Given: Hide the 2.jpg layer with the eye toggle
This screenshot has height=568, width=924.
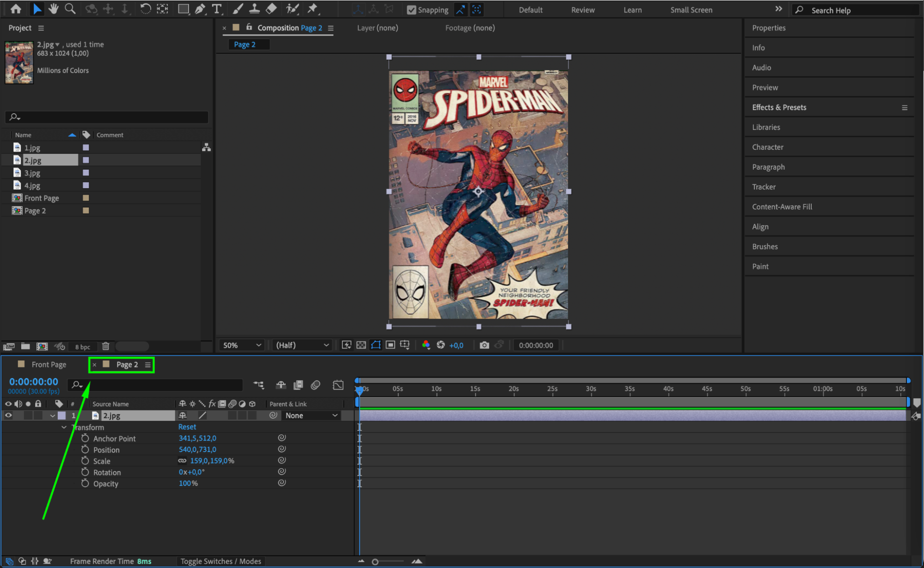Looking at the screenshot, I should click(8, 415).
